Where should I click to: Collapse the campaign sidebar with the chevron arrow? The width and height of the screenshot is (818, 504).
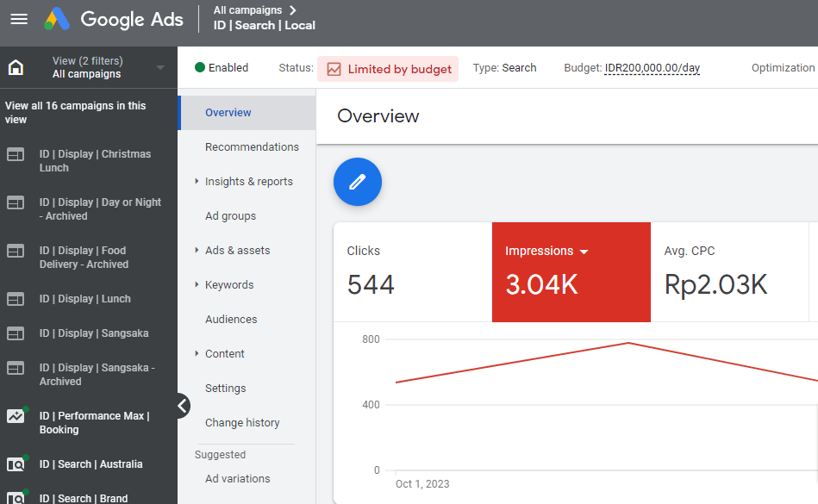[181, 405]
